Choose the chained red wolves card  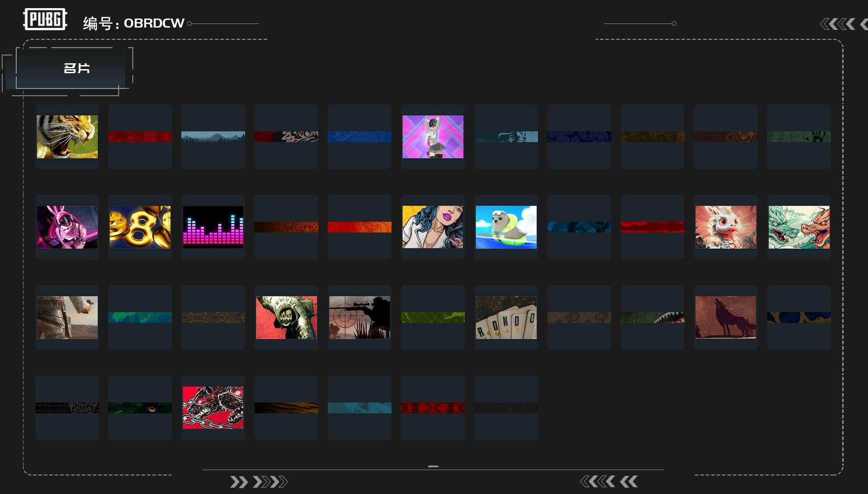point(213,408)
